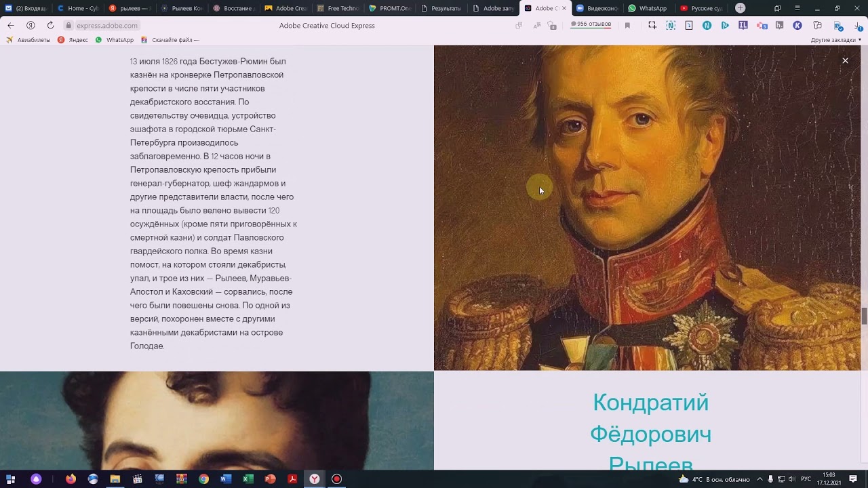This screenshot has width=868, height=488.
Task: Bookmark this page with the bookmark icon
Action: 627,26
